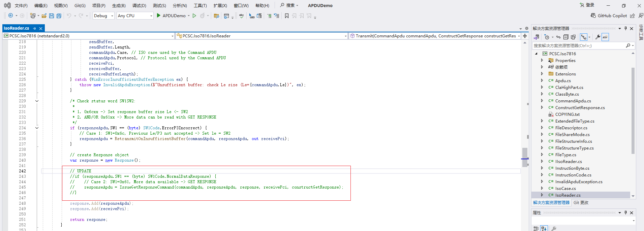
Task: Expand the Extensions folder node
Action: coord(542,74)
